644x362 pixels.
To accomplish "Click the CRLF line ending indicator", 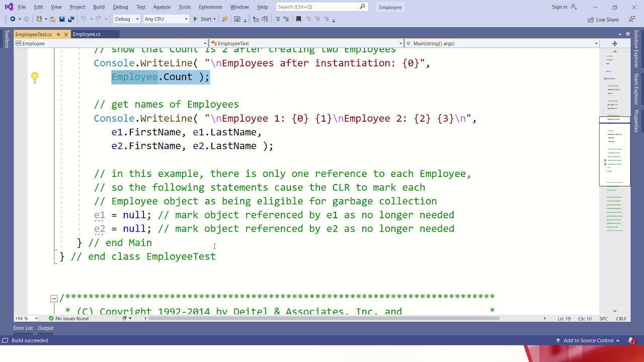I will pyautogui.click(x=621, y=319).
